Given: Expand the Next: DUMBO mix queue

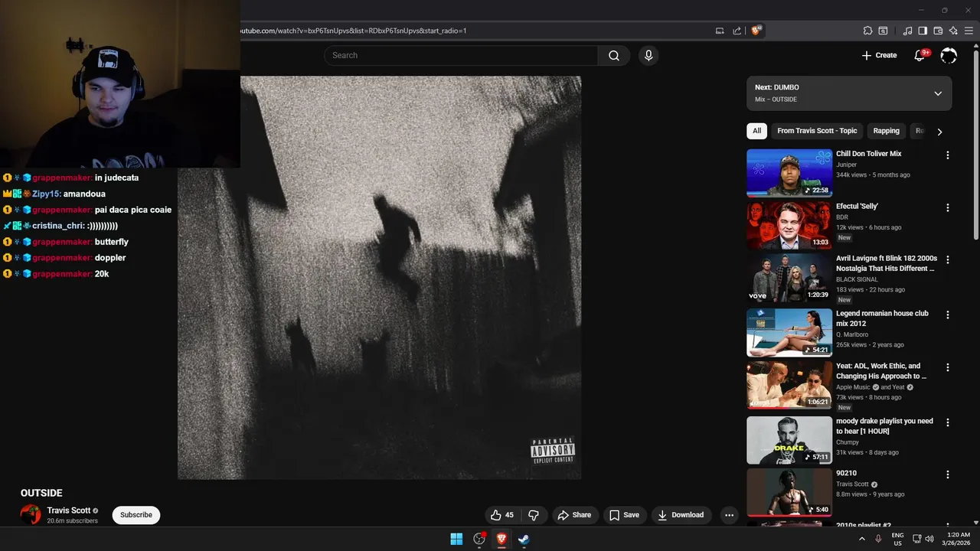Looking at the screenshot, I should [x=938, y=93].
